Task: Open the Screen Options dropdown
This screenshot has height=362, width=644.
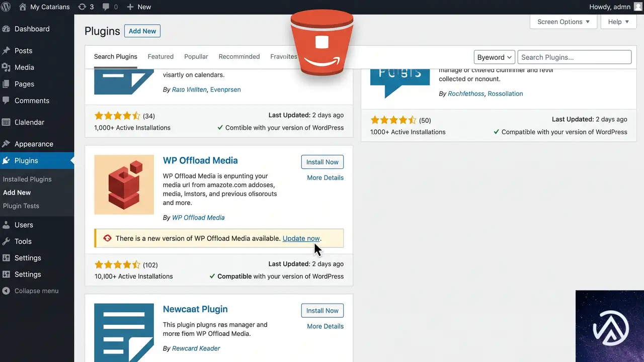Action: [x=563, y=22]
